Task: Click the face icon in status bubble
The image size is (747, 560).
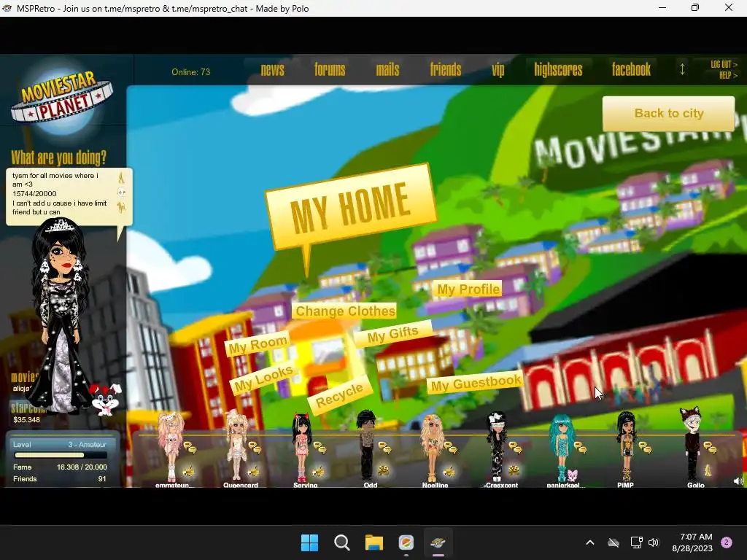Action: (122, 192)
